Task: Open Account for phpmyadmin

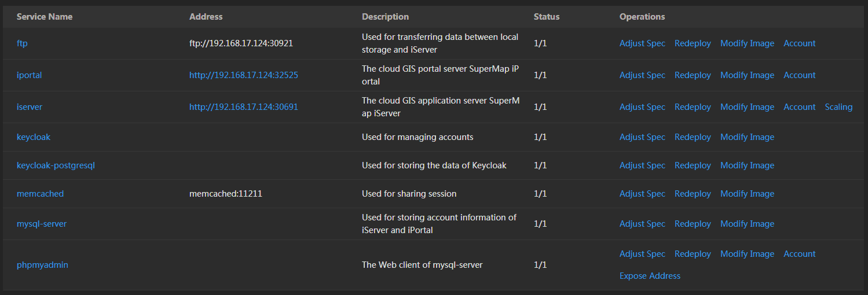Action: (799, 254)
